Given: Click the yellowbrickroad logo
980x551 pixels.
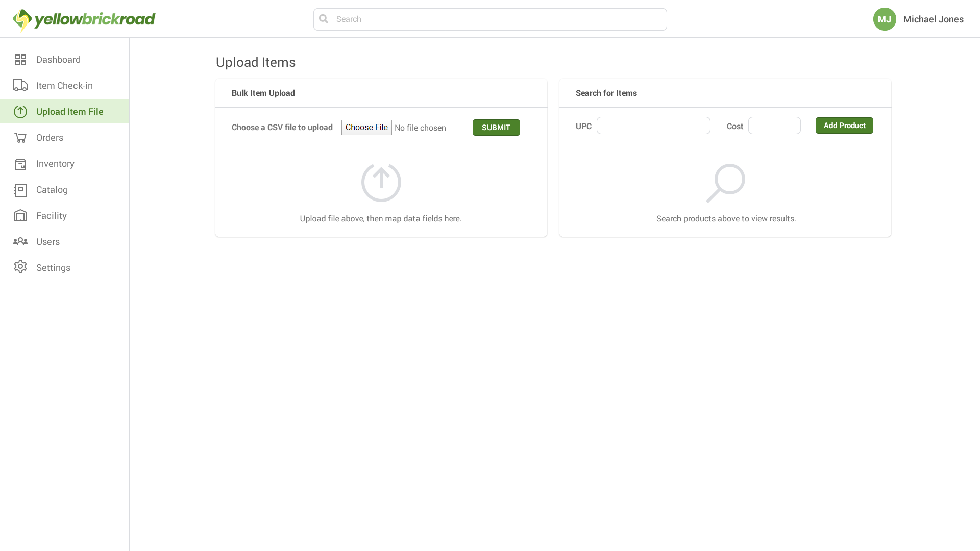Looking at the screenshot, I should click(84, 20).
